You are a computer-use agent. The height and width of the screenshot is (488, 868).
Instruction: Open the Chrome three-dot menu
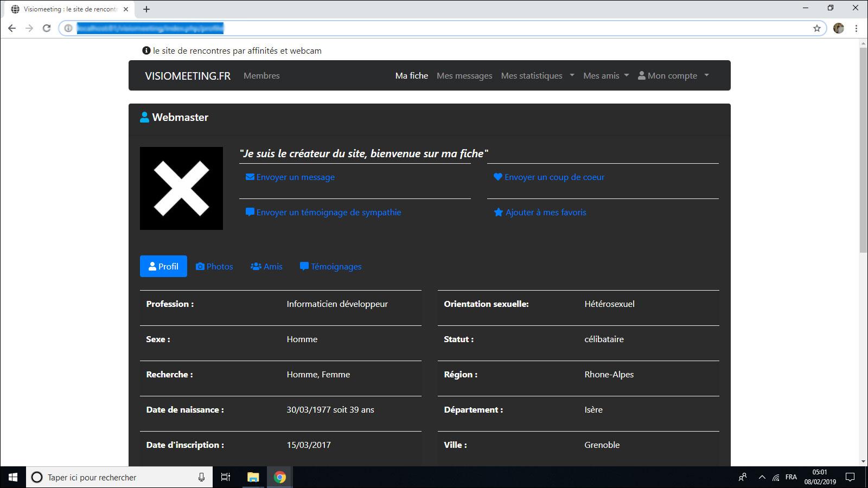pyautogui.click(x=857, y=28)
